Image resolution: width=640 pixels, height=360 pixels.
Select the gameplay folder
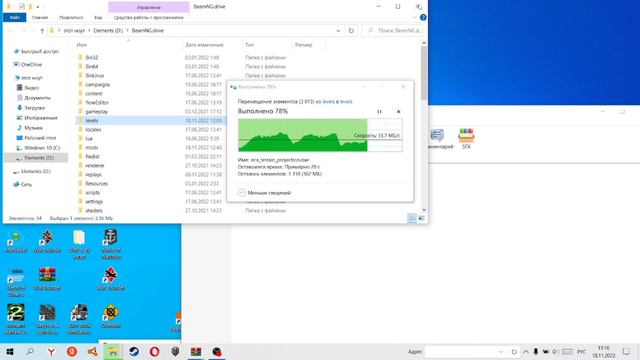(x=96, y=111)
